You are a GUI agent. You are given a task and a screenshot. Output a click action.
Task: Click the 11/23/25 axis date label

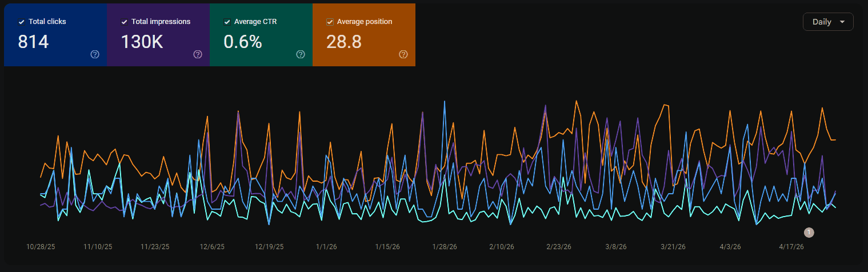155,247
